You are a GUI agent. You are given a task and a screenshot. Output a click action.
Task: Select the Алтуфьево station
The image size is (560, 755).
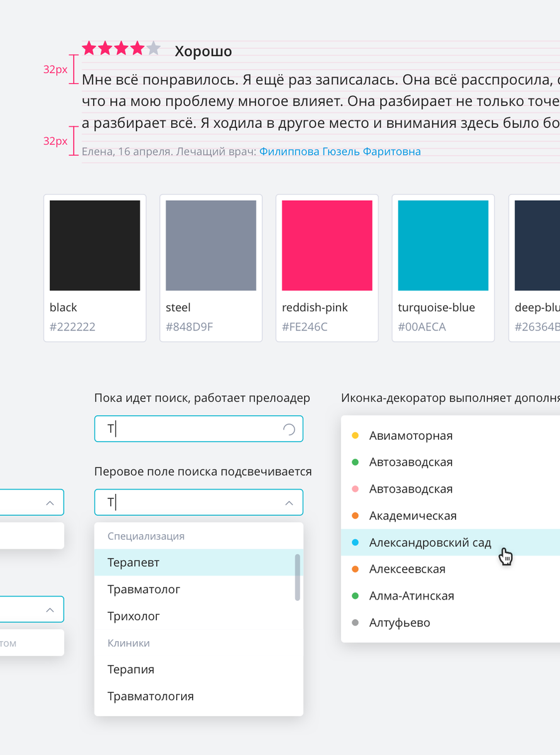[x=451, y=623]
